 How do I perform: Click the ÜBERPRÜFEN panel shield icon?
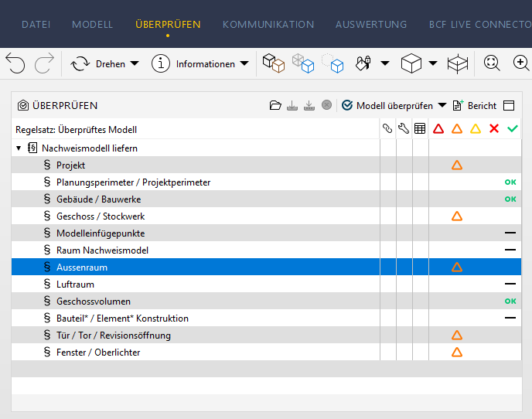[x=23, y=105]
